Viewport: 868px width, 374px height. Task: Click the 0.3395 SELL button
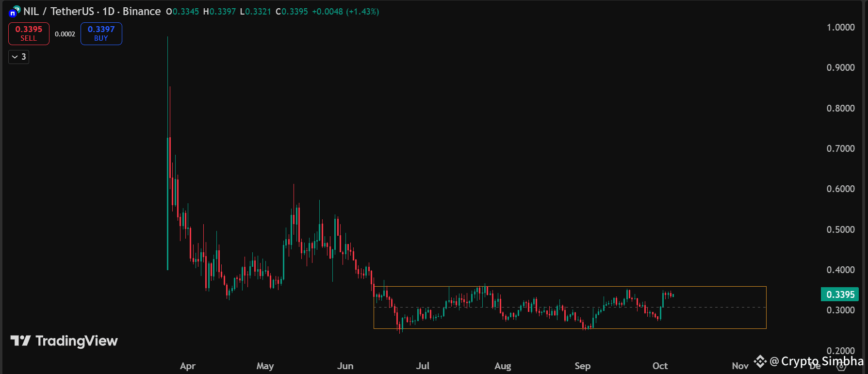click(29, 33)
